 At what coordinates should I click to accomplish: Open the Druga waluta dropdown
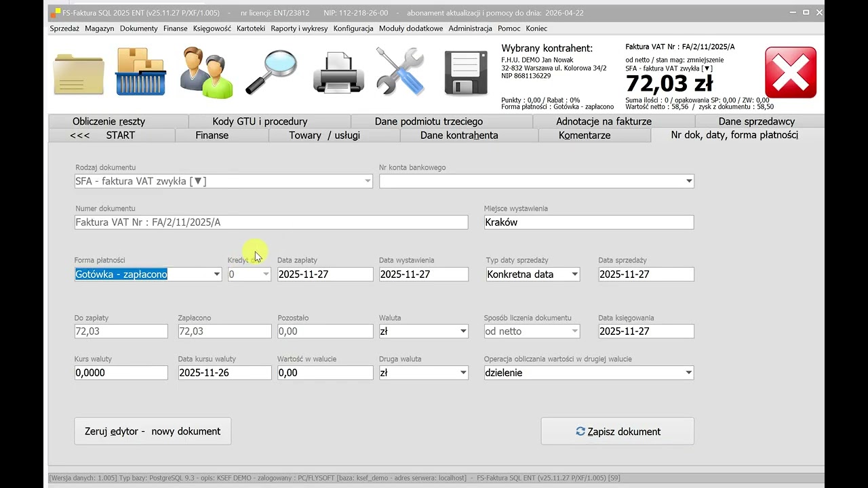coord(464,373)
